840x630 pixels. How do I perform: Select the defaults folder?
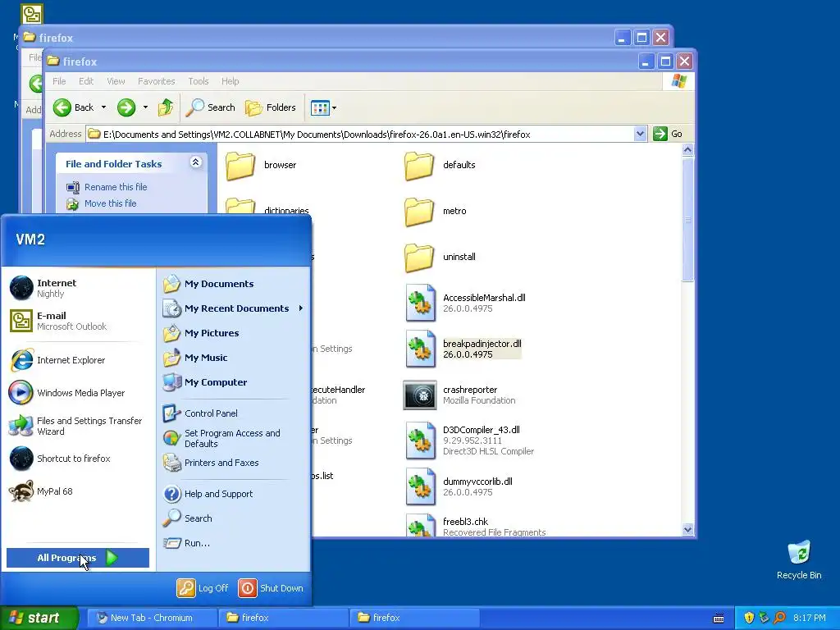(x=441, y=165)
